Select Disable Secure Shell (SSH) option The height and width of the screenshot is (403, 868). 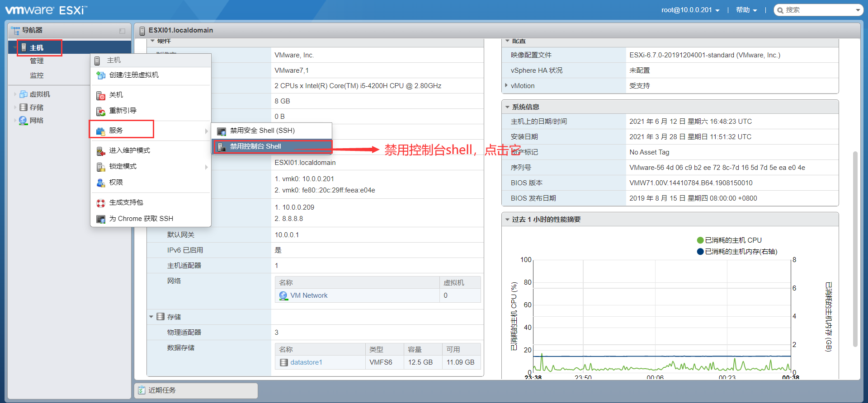[x=272, y=131]
